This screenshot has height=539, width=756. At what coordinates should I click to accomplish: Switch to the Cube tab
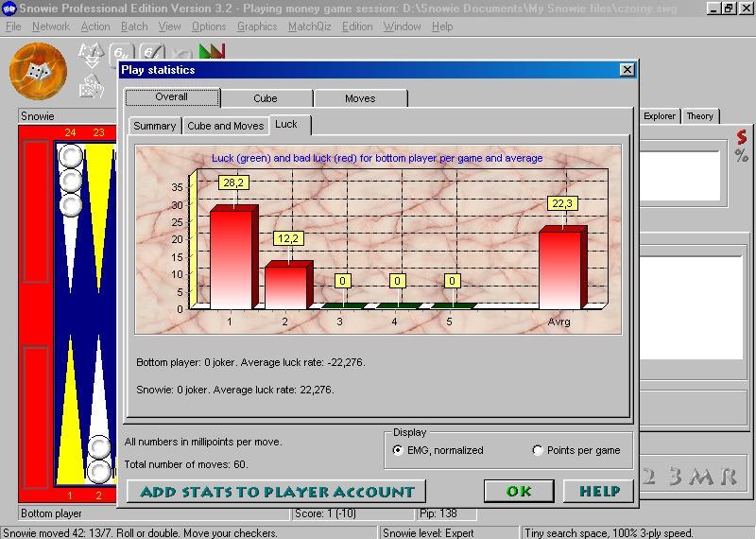pyautogui.click(x=266, y=98)
